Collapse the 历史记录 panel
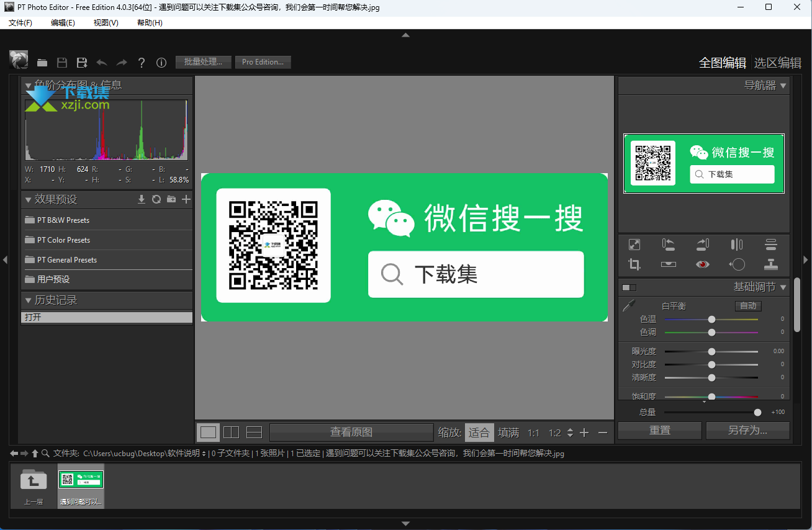 [28, 300]
